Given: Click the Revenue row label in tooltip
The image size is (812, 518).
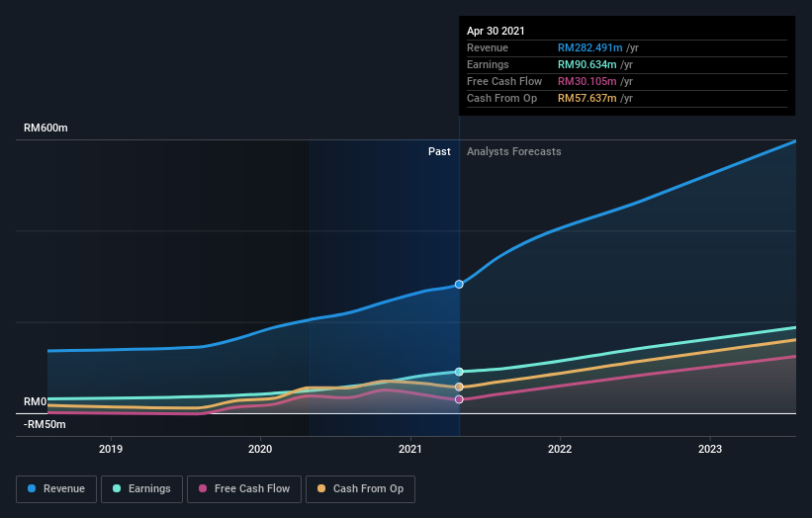Looking at the screenshot, I should tap(488, 47).
